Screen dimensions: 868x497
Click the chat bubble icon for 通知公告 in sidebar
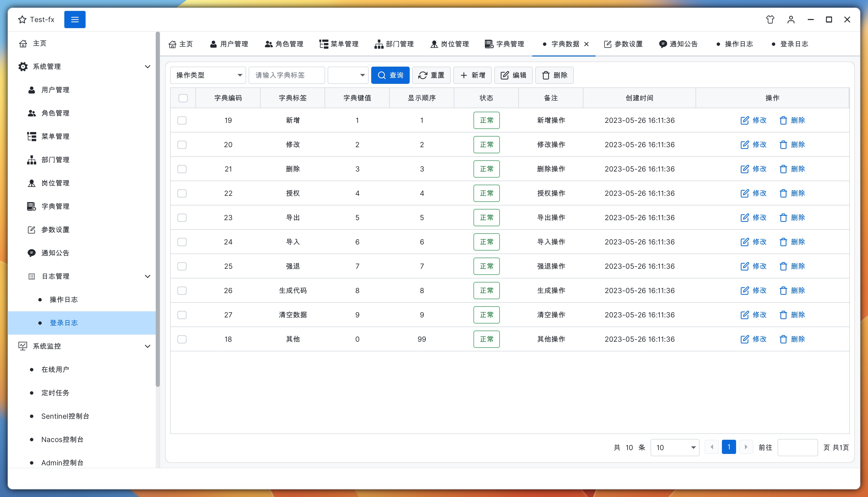pyautogui.click(x=32, y=253)
